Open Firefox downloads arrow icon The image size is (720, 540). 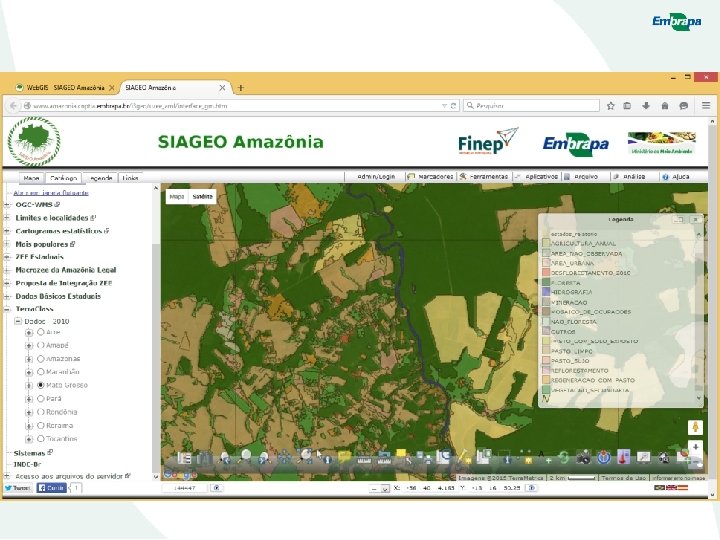click(646, 106)
